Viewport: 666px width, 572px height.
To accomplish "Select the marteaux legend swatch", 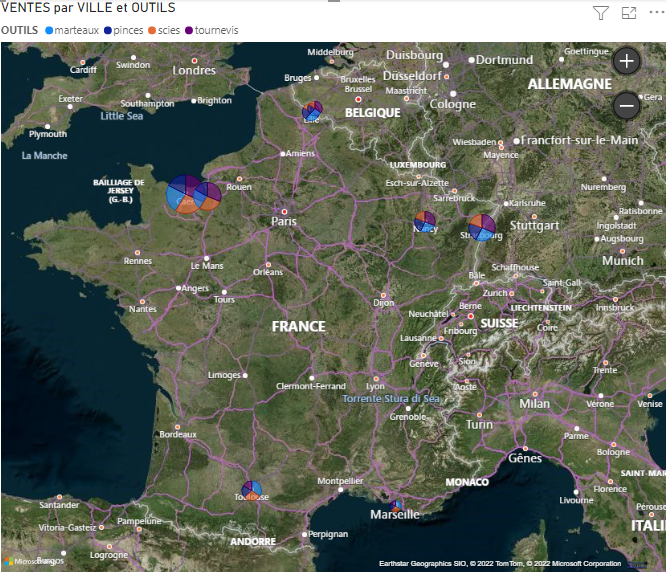I will pyautogui.click(x=49, y=31).
